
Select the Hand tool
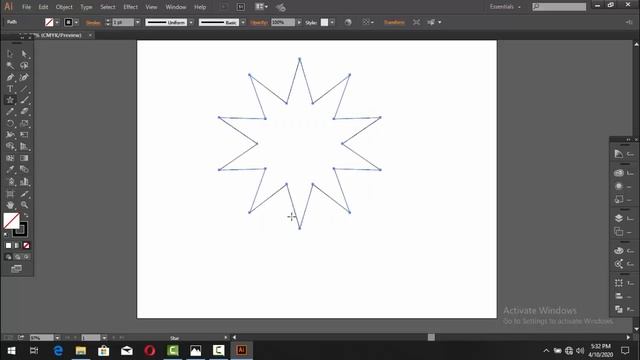pyautogui.click(x=10, y=205)
